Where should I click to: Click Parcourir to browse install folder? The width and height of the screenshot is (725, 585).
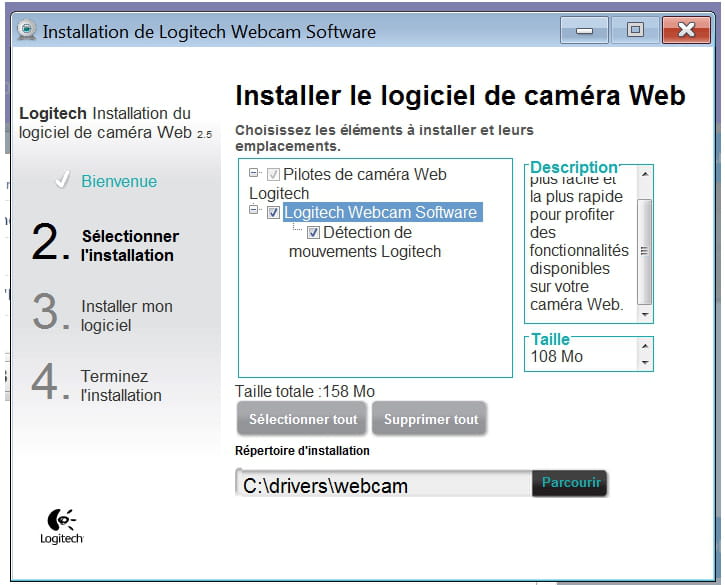tap(570, 483)
